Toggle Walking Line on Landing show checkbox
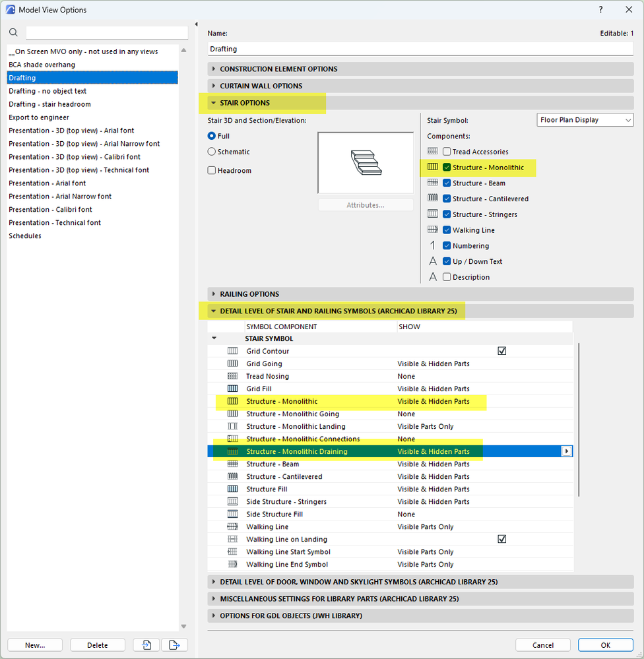644x659 pixels. pyautogui.click(x=502, y=539)
